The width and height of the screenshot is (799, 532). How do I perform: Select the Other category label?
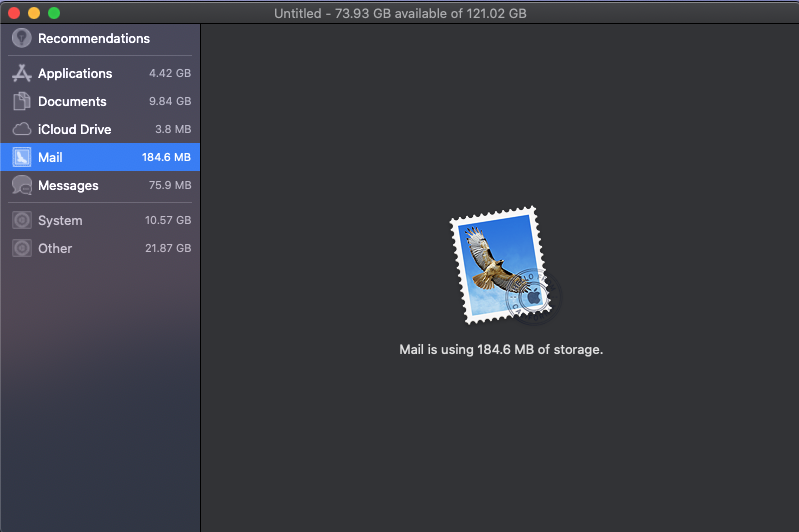[x=55, y=249]
